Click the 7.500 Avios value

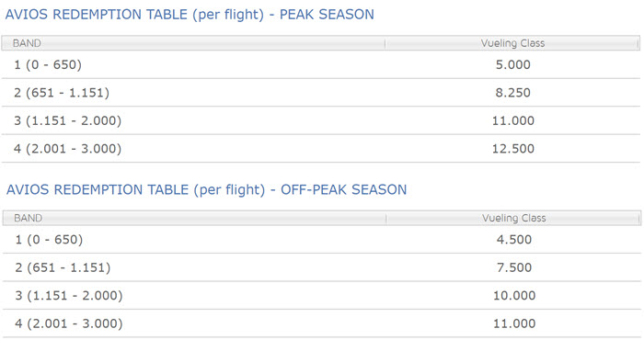514,267
